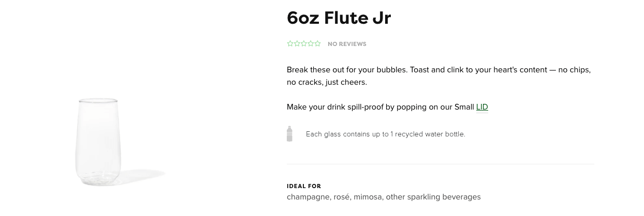Click the clear flute glass product image
This screenshot has height=216, width=644.
[98, 142]
